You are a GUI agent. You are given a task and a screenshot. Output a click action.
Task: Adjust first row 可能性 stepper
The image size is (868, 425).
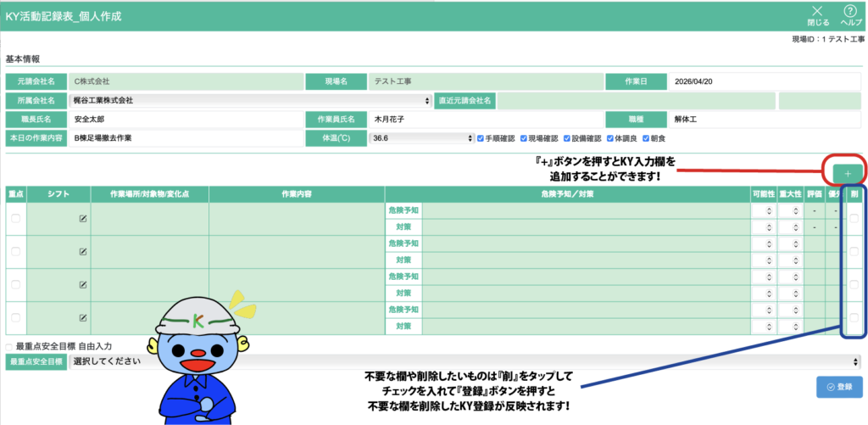pyautogui.click(x=763, y=210)
